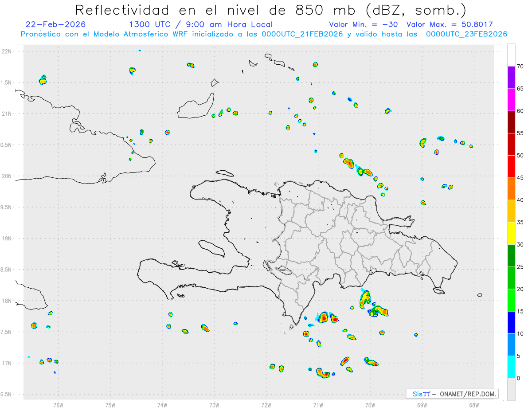The width and height of the screenshot is (532, 411).
Task: Click the '20N' latitude label
Action: tap(7, 176)
